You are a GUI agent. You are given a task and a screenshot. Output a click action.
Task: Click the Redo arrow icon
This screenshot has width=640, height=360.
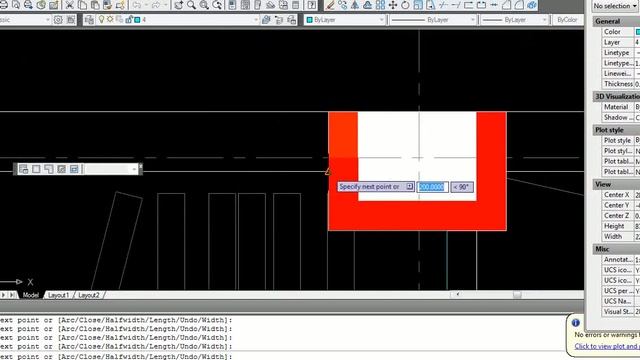156,5
